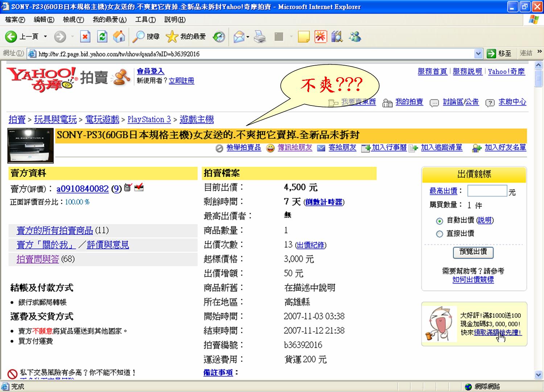Stop page loading with the red X icon
Image resolution: width=544 pixels, height=392 pixels.
85,36
